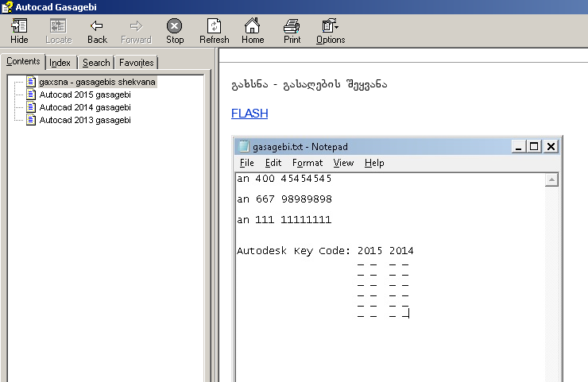Go to Home page in toolbar
The image size is (588, 382).
(x=253, y=32)
